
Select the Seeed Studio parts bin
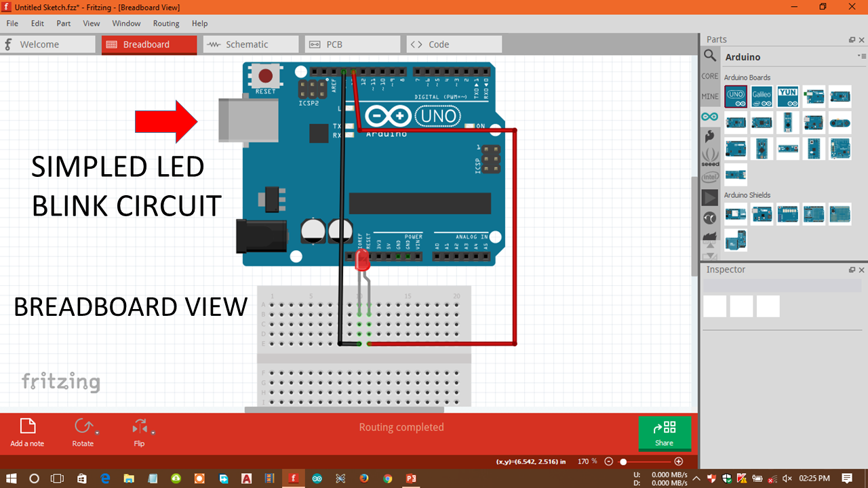click(710, 157)
